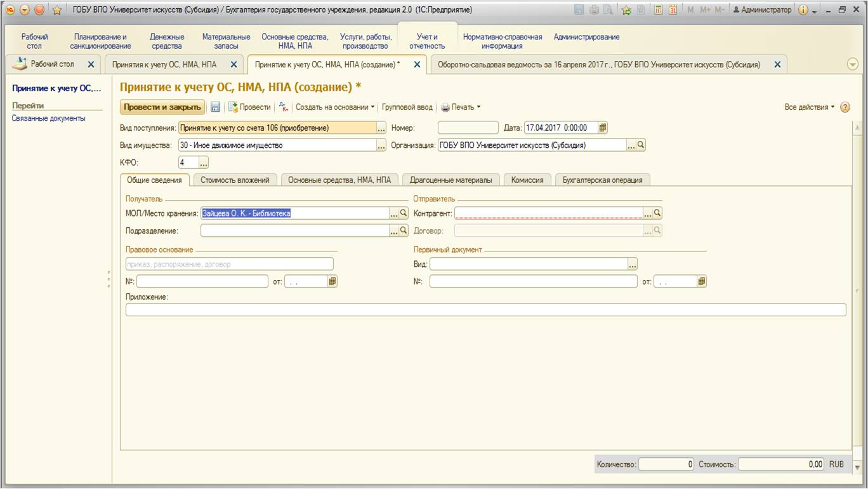
Task: Close the Оборотно-сальдовая ведомость tab
Action: [777, 64]
